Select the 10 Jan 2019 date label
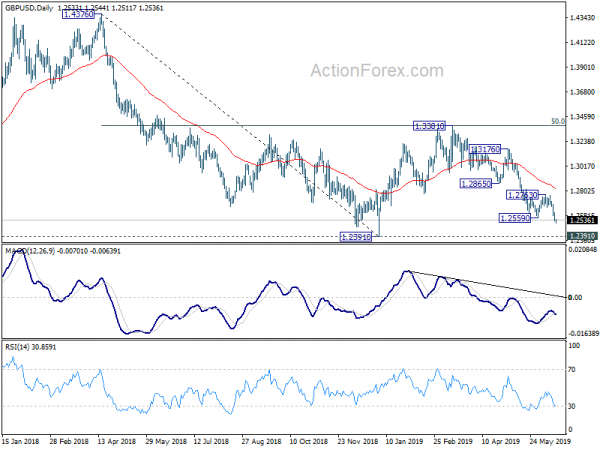Viewport: 600px width, 450px height. pos(404,441)
